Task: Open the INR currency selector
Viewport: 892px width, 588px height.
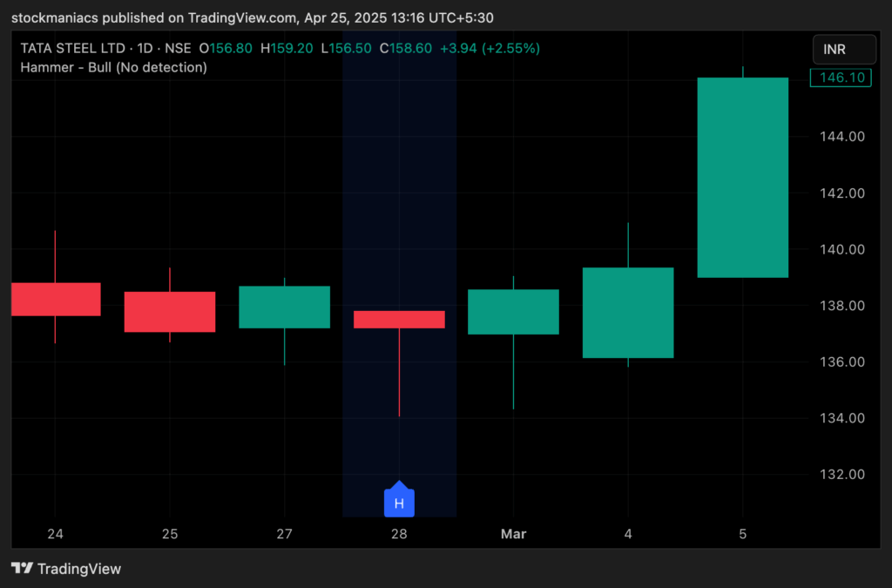Action: point(844,50)
